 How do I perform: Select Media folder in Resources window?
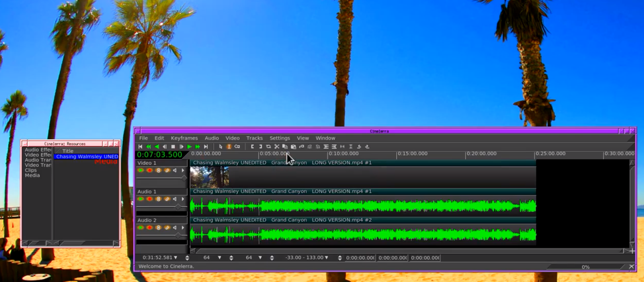(x=32, y=175)
